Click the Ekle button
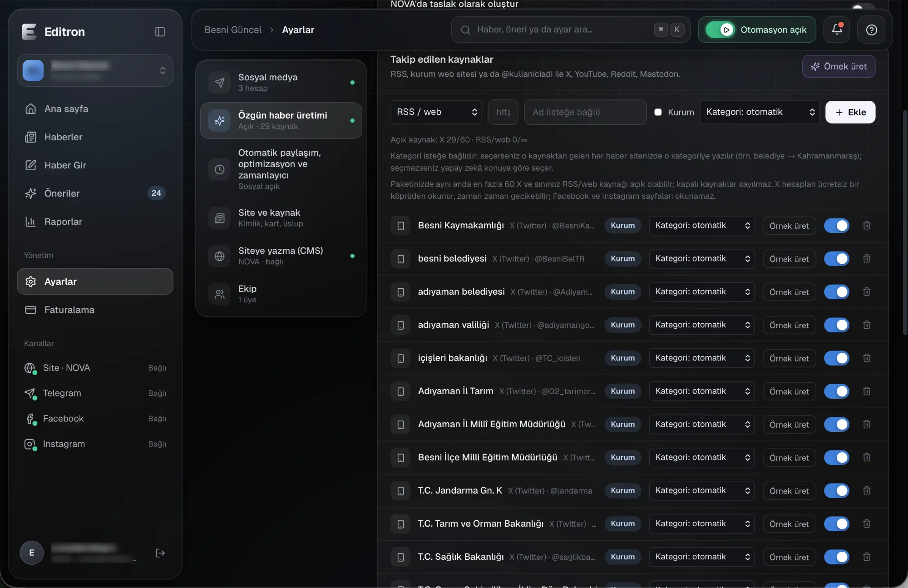908x588 pixels. point(850,112)
